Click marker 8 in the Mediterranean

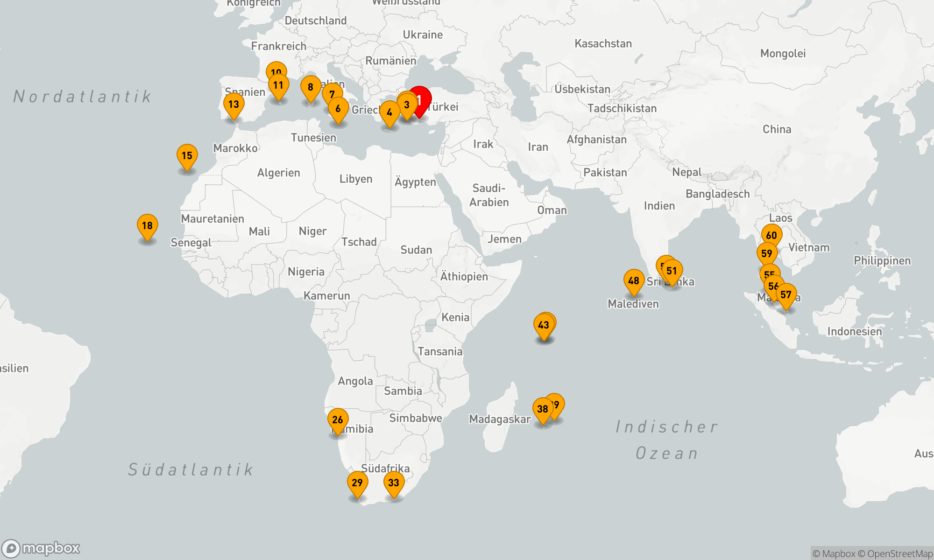311,87
